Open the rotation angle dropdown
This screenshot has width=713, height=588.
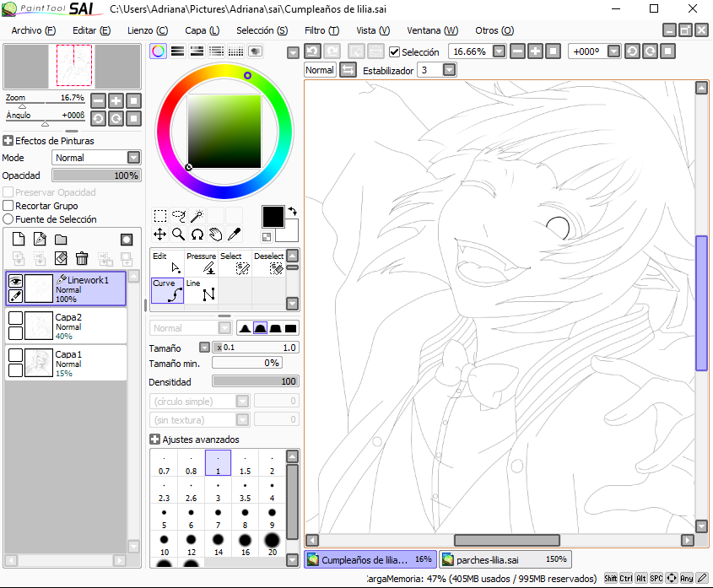613,51
